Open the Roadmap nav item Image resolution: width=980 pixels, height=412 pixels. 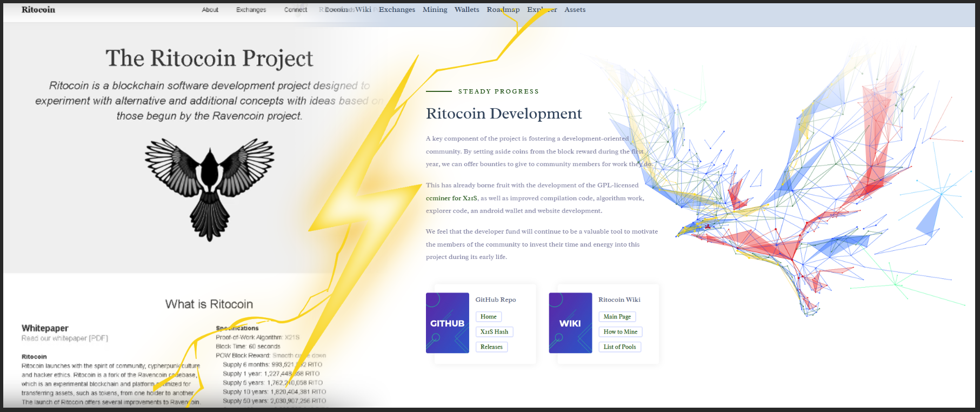tap(503, 10)
